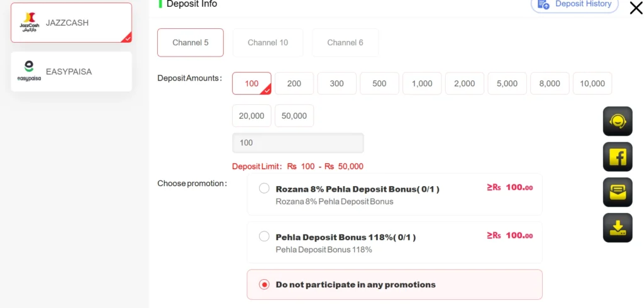644x308 pixels.
Task: Click the JazzCash logo
Action: pos(30,23)
